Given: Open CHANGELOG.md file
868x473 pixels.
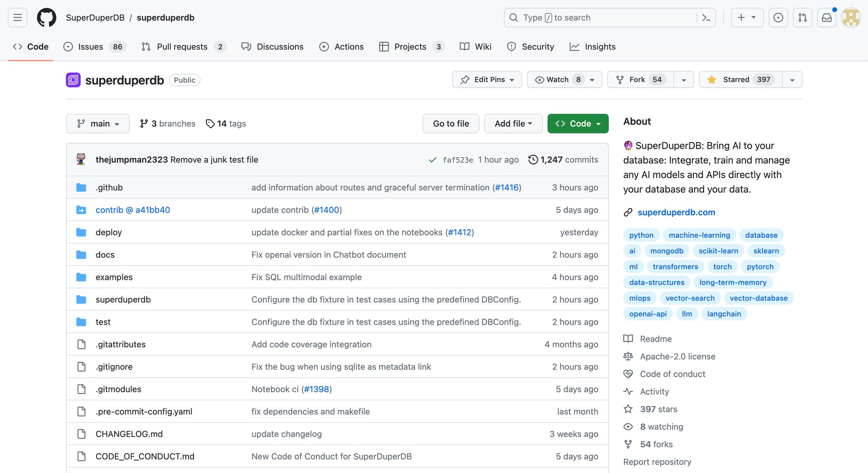Looking at the screenshot, I should coord(129,434).
